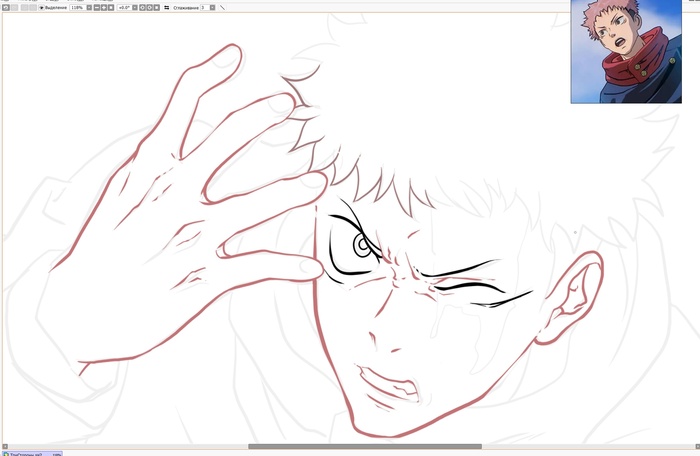
Task: Toggle the Выделение selection checkbox
Action: (42, 7)
